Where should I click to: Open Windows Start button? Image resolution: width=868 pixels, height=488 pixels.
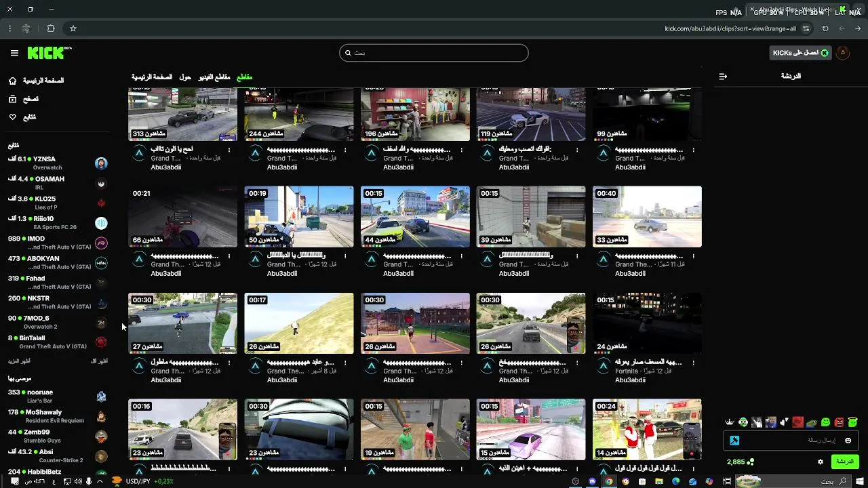pos(860,481)
